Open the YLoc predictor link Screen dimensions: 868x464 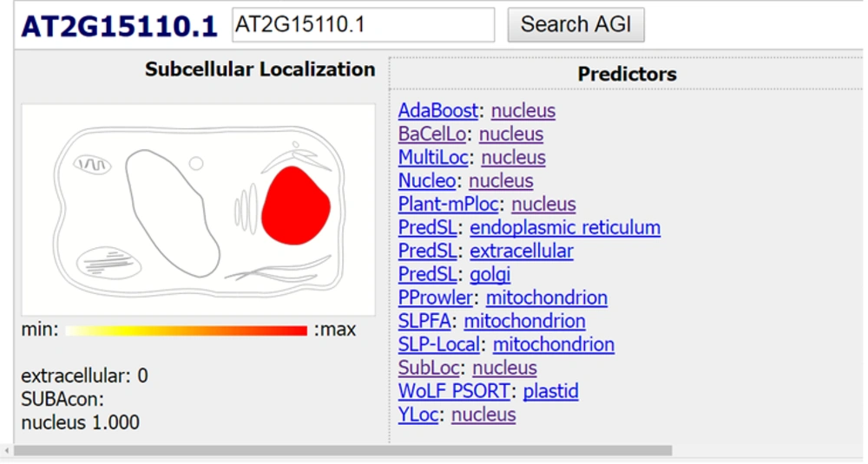[418, 415]
